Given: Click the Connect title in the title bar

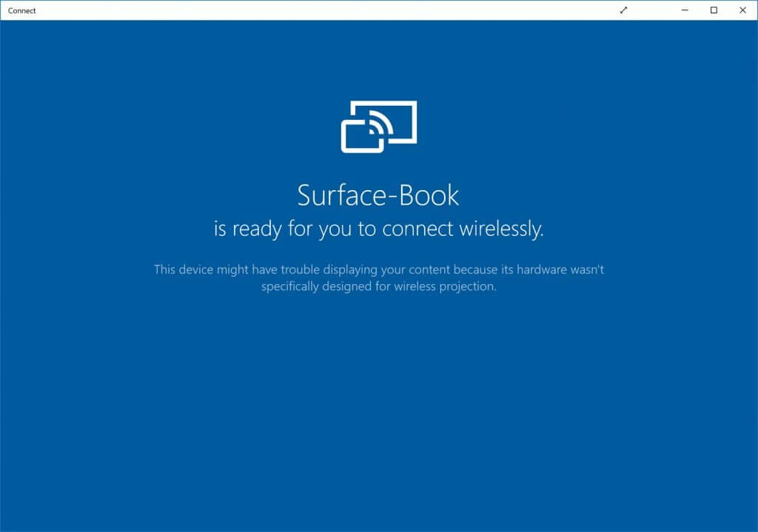Looking at the screenshot, I should pyautogui.click(x=21, y=10).
